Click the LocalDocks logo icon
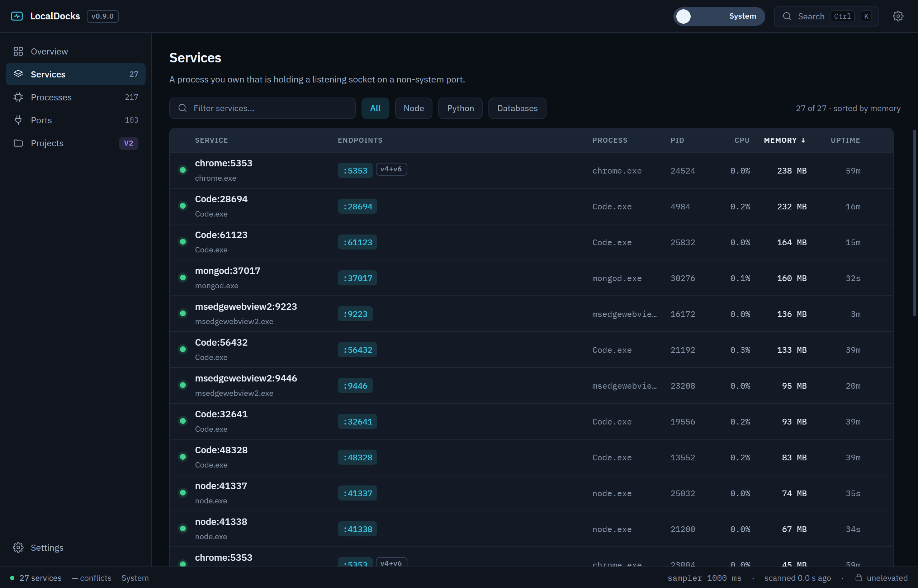Screen dimensions: 918x588 [x=17, y=16]
